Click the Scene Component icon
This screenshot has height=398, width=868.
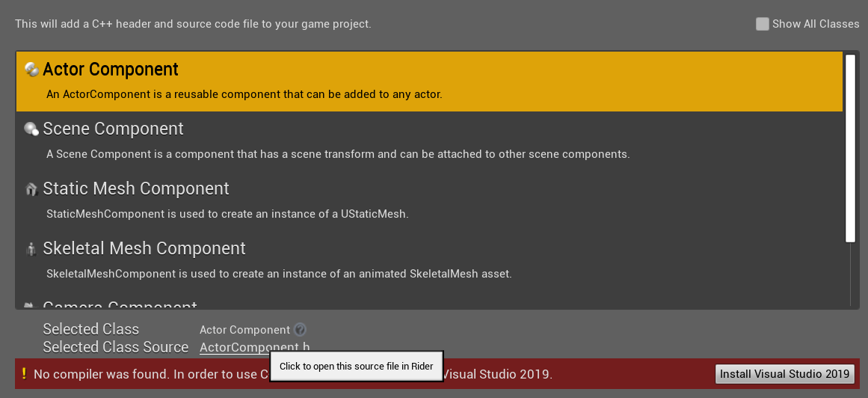[31, 129]
